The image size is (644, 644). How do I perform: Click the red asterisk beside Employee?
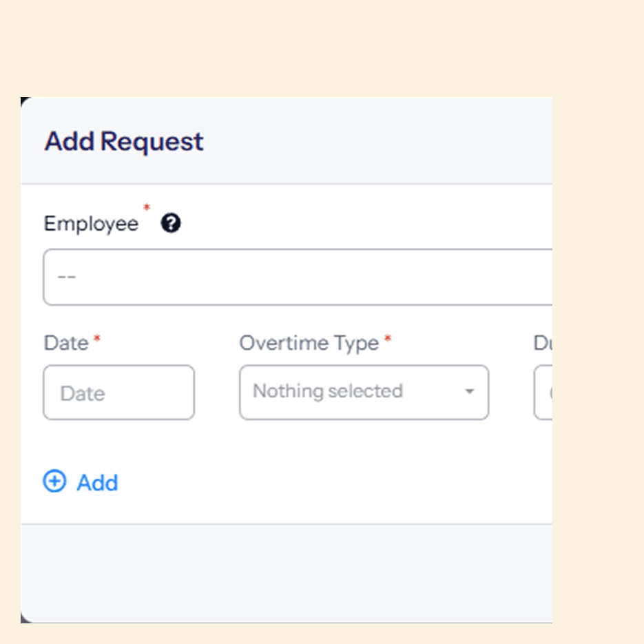[x=147, y=207]
